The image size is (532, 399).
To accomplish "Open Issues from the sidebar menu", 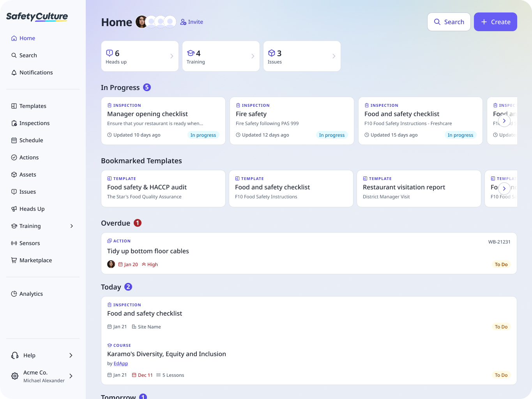I will (27, 192).
